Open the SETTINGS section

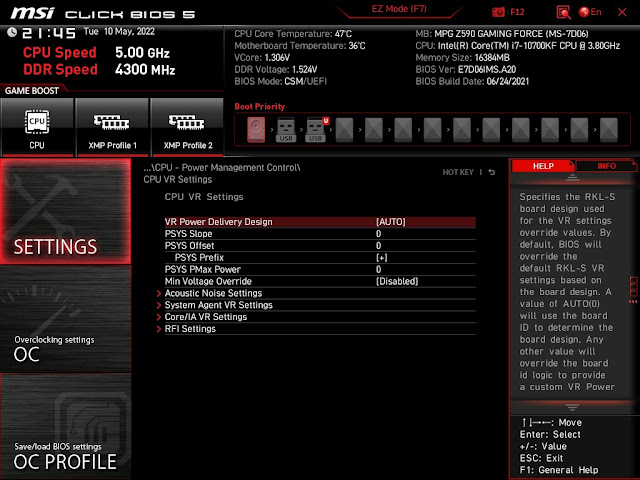coord(65,211)
